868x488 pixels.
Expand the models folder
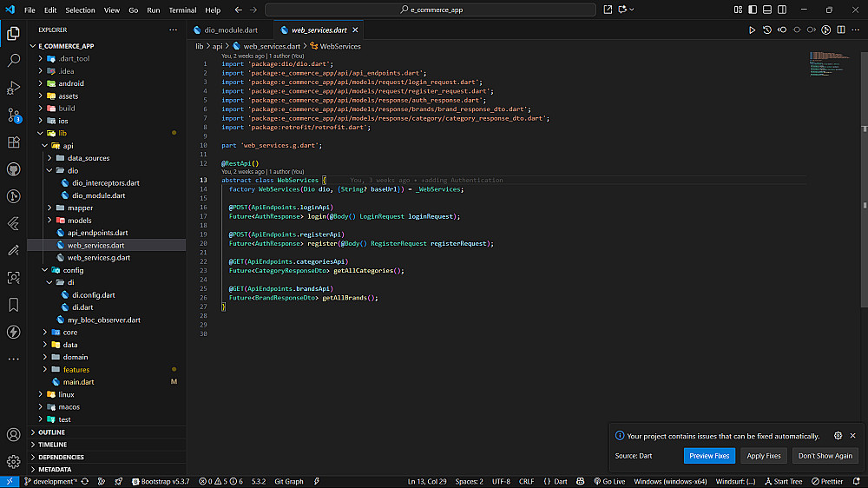tap(79, 221)
